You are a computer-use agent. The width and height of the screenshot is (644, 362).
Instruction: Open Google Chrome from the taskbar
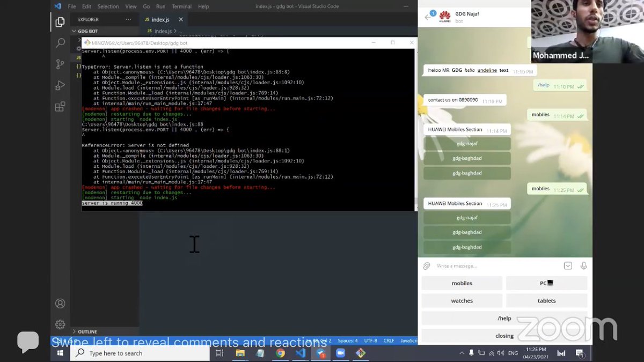click(x=280, y=353)
